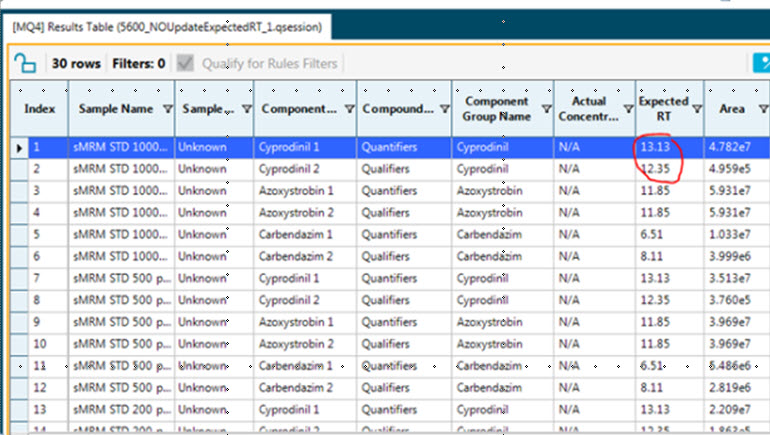The width and height of the screenshot is (770, 435).
Task: Open the Compound column filter funnel
Action: 444,109
